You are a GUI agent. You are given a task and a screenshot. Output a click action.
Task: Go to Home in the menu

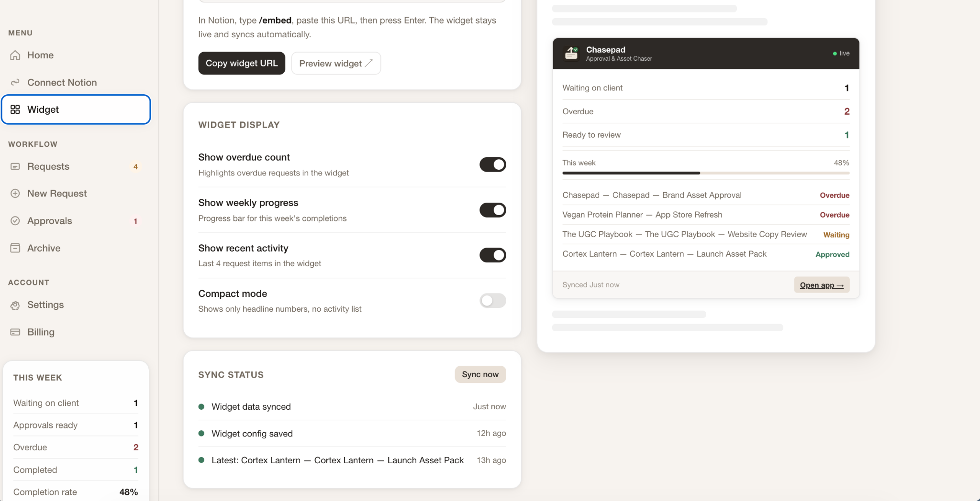tap(76, 55)
